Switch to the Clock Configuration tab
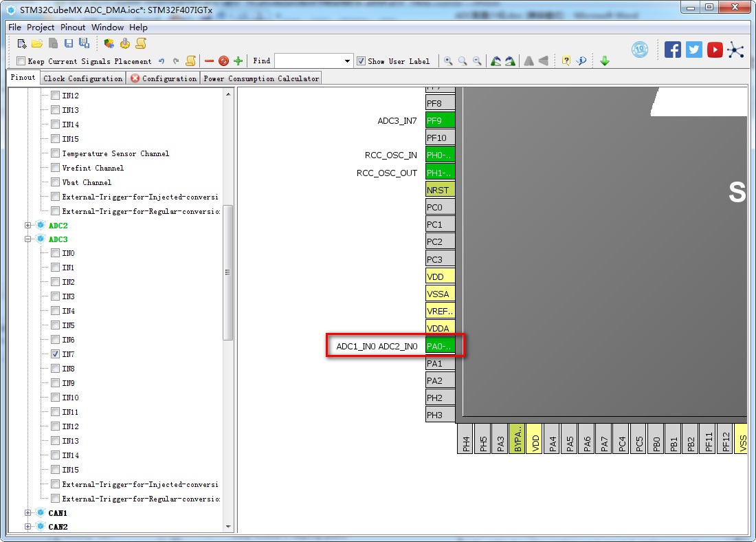The image size is (756, 542). [x=82, y=78]
